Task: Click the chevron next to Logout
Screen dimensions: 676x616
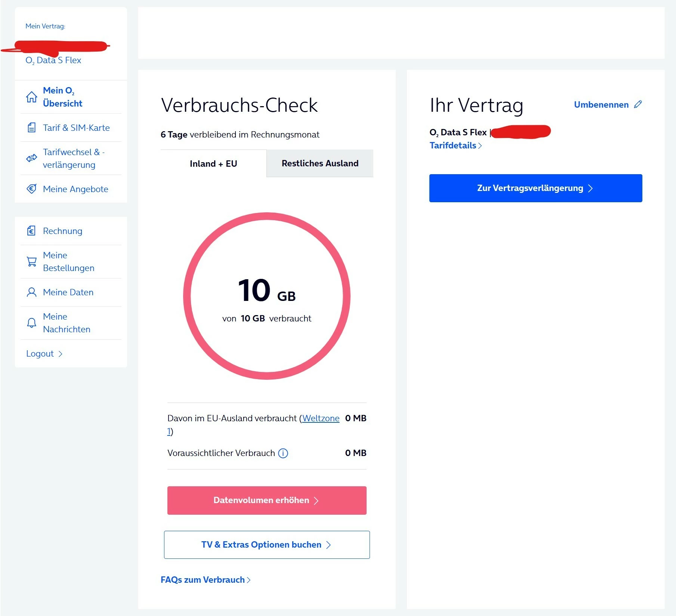Action: [60, 354]
